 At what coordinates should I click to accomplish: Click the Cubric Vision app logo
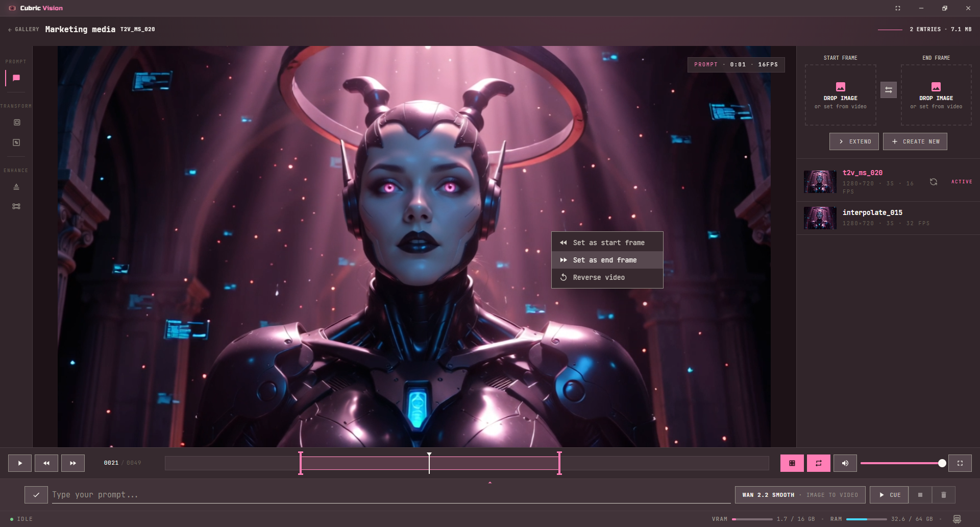pos(12,8)
